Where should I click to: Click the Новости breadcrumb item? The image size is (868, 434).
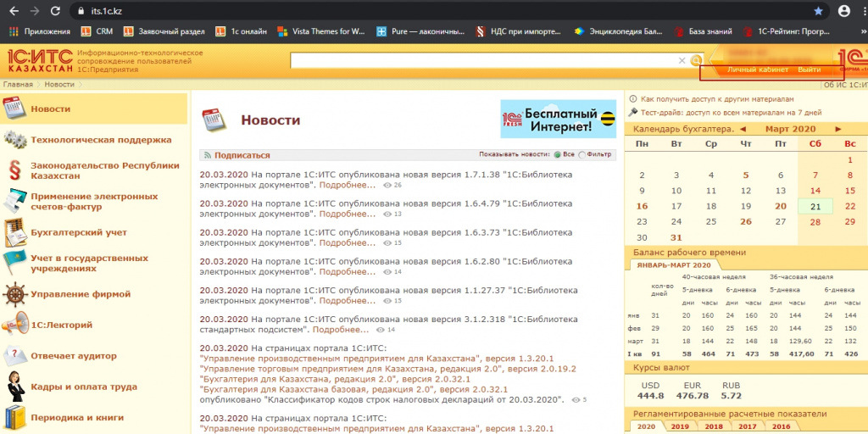tap(59, 84)
